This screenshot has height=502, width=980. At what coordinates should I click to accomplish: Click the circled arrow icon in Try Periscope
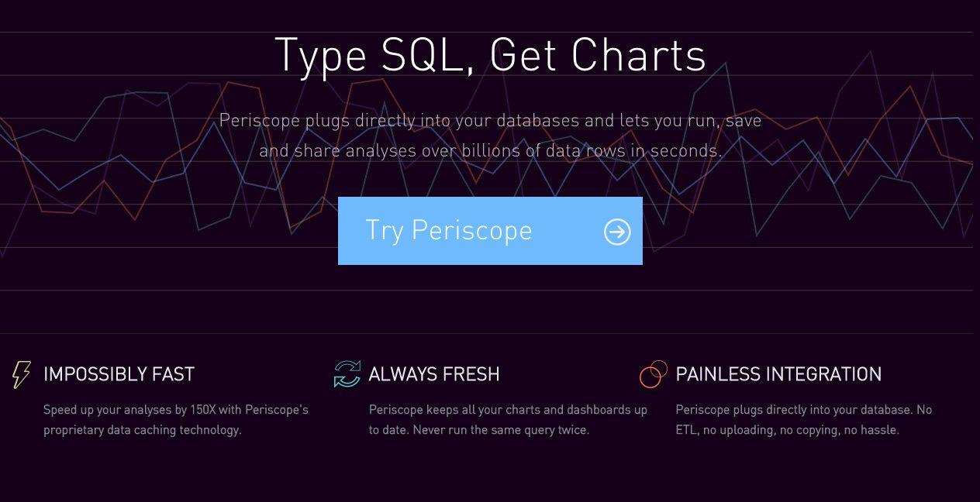pyautogui.click(x=617, y=232)
